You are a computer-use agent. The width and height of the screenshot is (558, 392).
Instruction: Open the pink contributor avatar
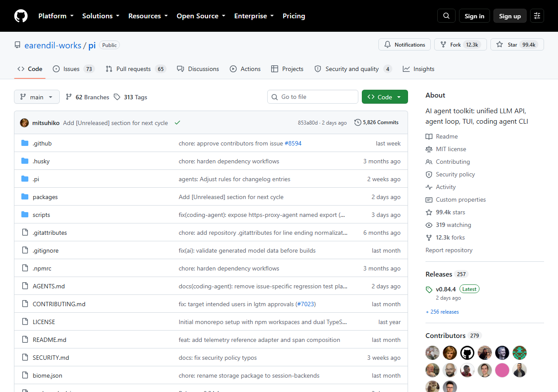(x=502, y=370)
